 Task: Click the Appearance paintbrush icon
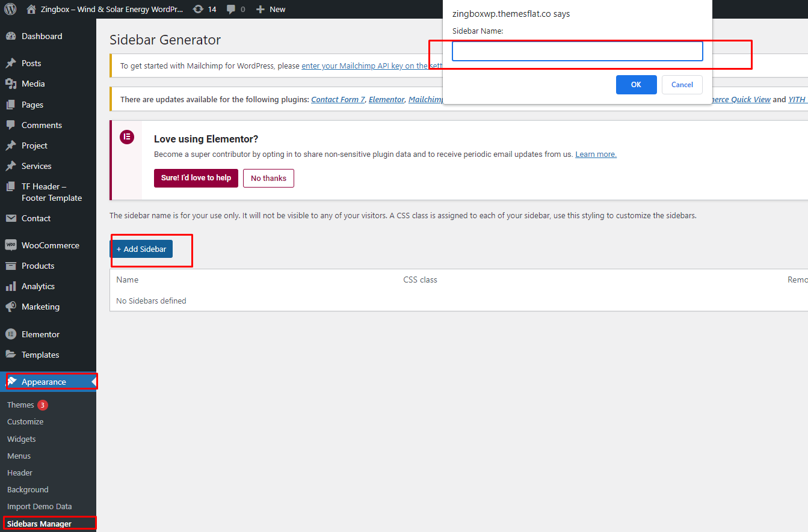pos(11,382)
